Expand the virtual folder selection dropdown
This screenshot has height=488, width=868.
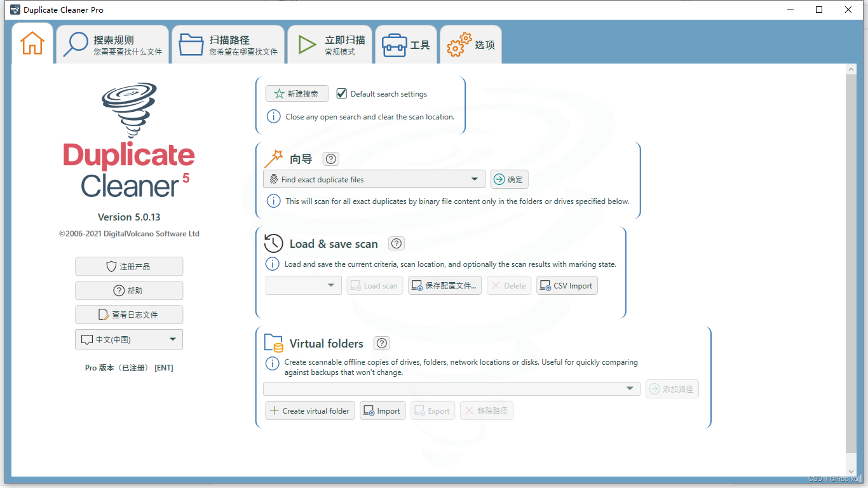[x=452, y=389]
